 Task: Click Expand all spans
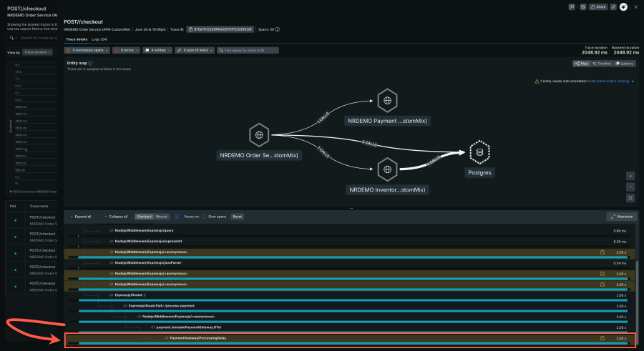click(81, 217)
